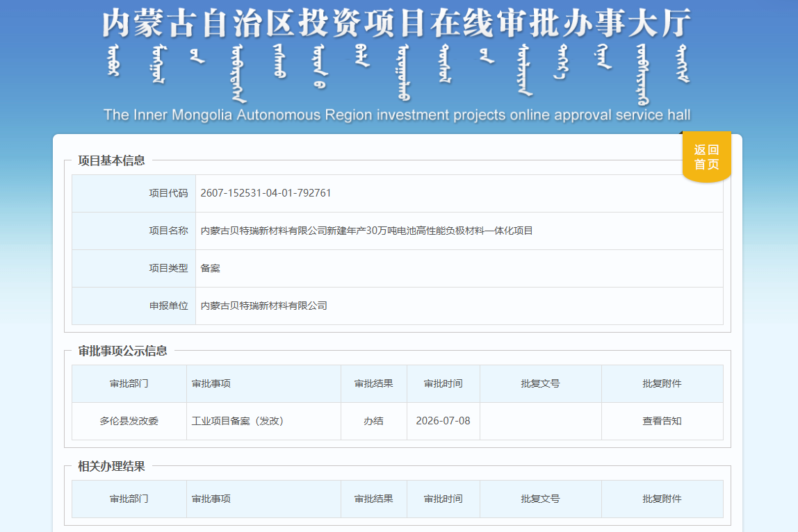Viewport: 798px width, 532px height.
Task: Select the approval date 2026-07-08
Action: (443, 421)
